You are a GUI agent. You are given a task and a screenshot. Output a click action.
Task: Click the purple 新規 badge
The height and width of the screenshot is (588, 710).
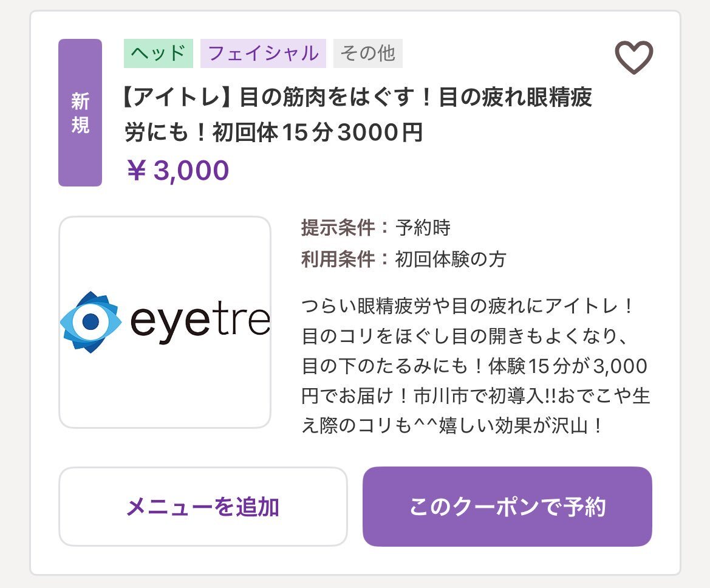point(80,113)
